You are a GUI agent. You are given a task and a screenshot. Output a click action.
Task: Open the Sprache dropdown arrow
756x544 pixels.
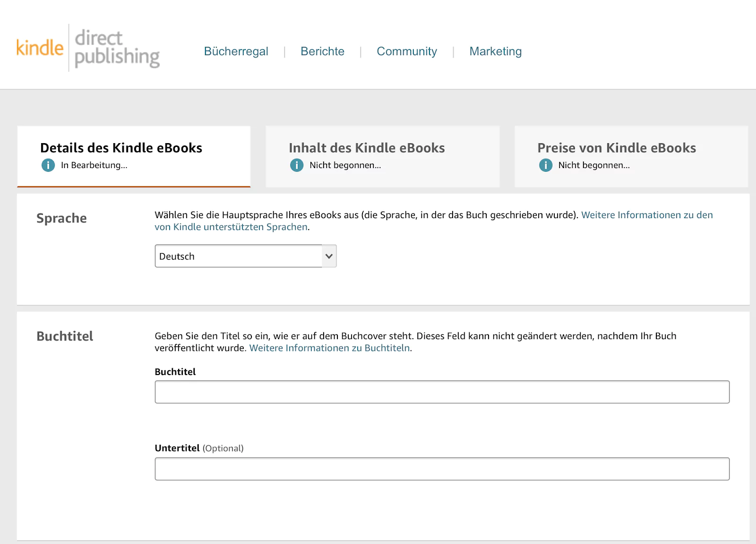tap(328, 255)
